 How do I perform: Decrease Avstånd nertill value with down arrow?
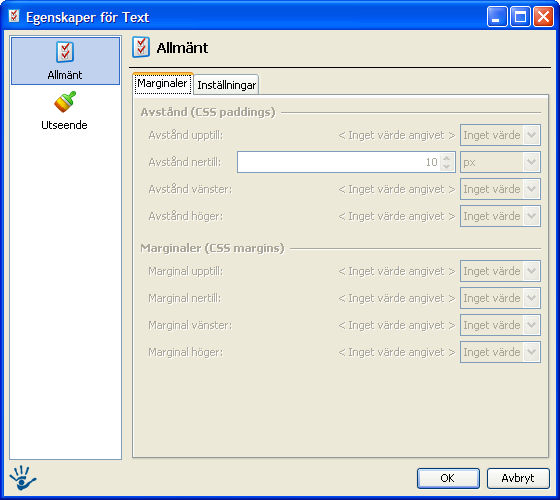click(x=447, y=166)
